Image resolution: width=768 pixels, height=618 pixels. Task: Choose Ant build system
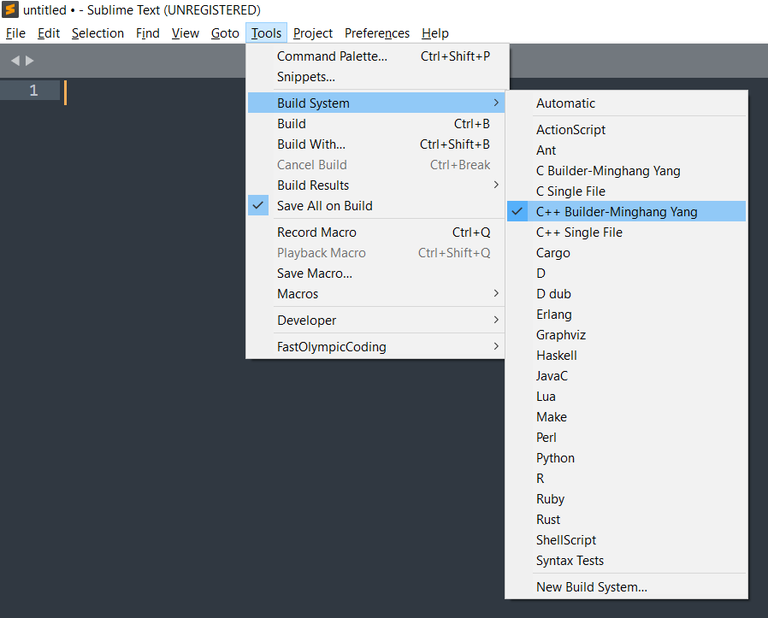click(x=626, y=150)
